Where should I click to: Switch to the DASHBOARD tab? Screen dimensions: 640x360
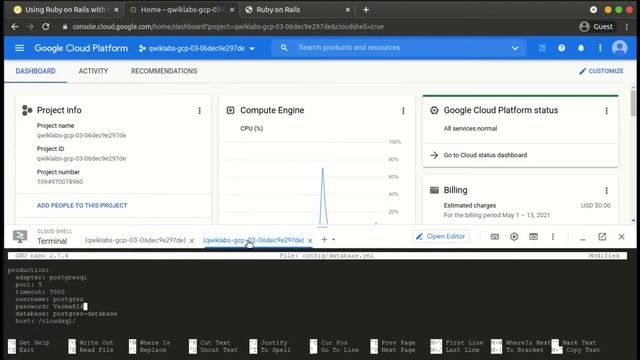36,71
